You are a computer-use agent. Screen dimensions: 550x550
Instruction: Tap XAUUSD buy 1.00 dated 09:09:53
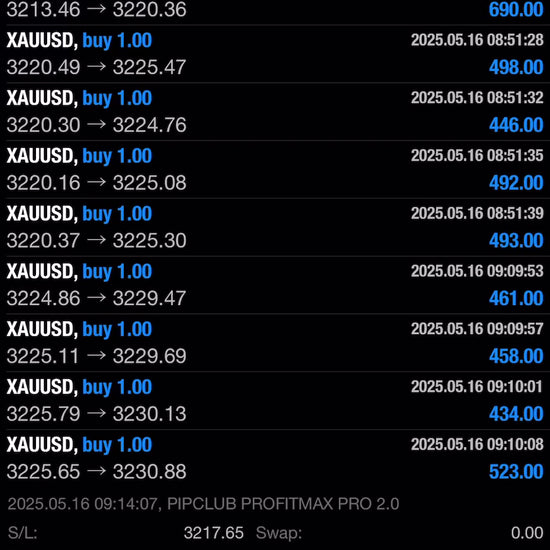[79, 272]
